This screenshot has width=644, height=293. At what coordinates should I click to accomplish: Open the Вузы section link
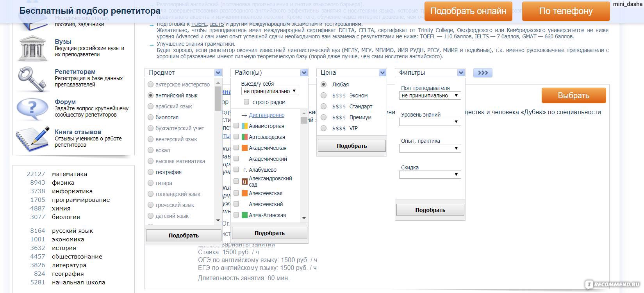tap(63, 42)
